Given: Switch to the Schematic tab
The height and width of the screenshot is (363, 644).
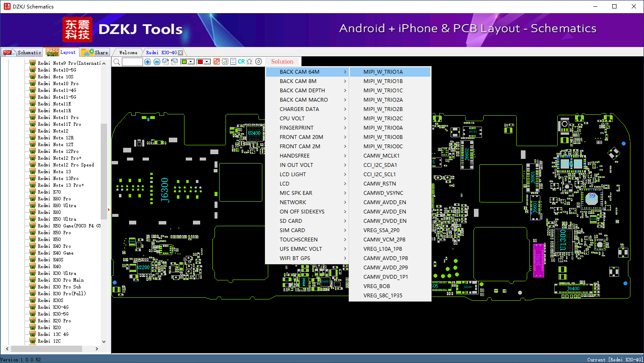Looking at the screenshot, I should [22, 53].
